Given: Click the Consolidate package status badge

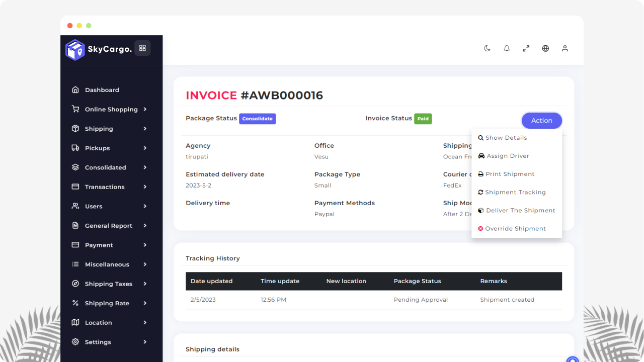Looking at the screenshot, I should [x=257, y=119].
